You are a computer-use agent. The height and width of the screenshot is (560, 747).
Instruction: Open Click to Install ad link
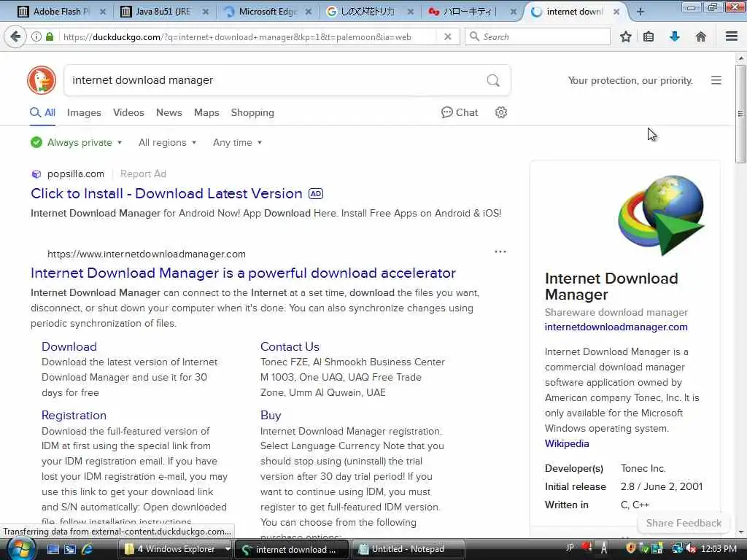click(x=166, y=193)
